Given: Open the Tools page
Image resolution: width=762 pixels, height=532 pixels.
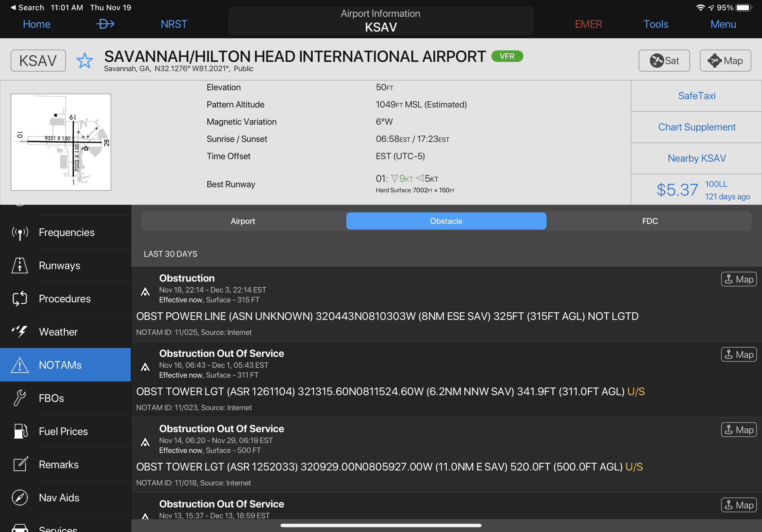Looking at the screenshot, I should click(x=655, y=24).
